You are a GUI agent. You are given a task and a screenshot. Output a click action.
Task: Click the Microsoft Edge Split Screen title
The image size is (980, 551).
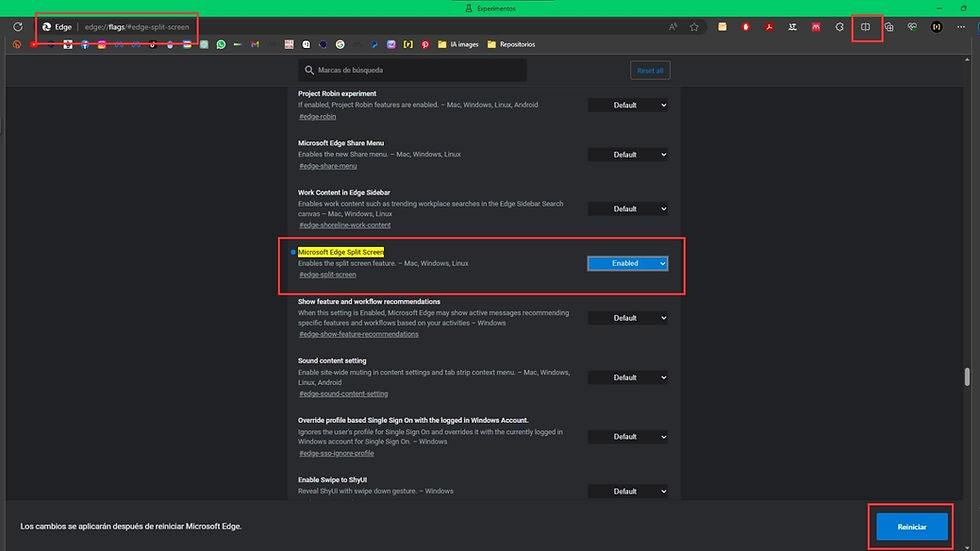pos(341,252)
